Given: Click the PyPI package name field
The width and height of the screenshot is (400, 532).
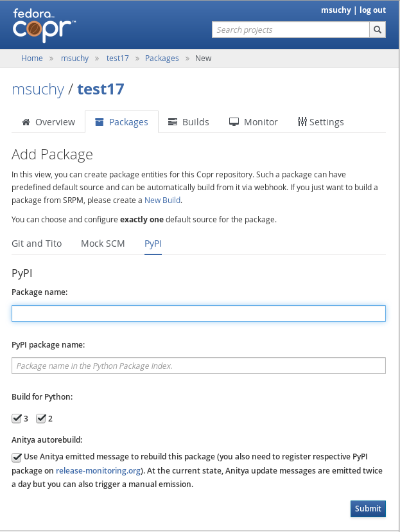Looking at the screenshot, I should 198,365.
